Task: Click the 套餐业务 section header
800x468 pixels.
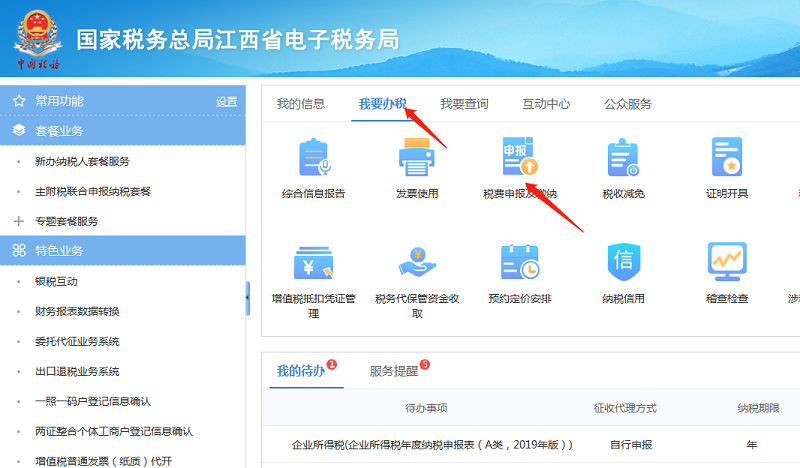Action: pos(122,131)
